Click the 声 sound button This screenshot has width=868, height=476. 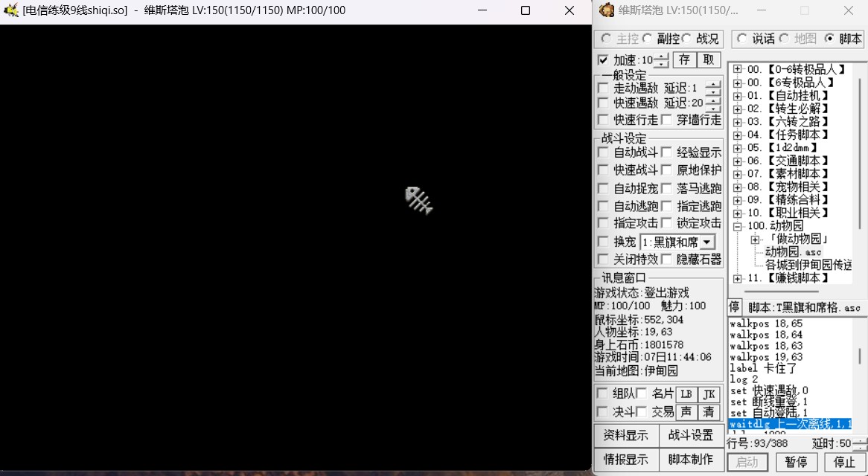coord(686,412)
